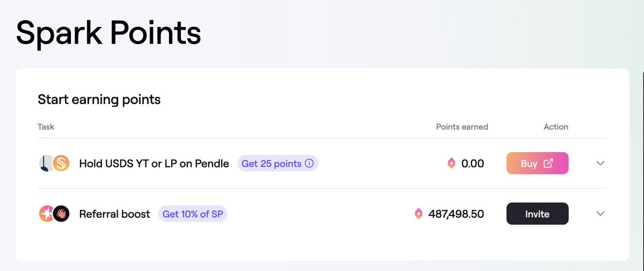Click the external link icon on Buy
The height and width of the screenshot is (271, 644).
pyautogui.click(x=548, y=164)
